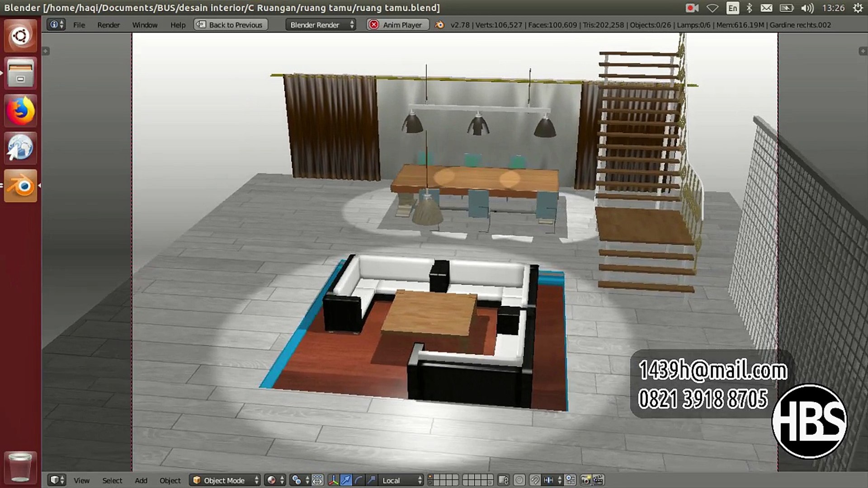Viewport: 868px width, 488px height.
Task: Click the OpenGL render image camera icon
Action: pos(585,480)
